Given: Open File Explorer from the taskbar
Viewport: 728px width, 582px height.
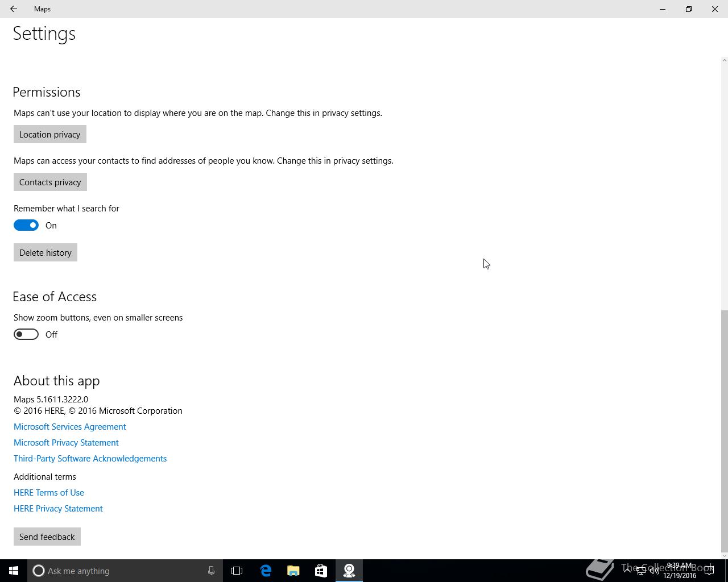Looking at the screenshot, I should pyautogui.click(x=293, y=571).
